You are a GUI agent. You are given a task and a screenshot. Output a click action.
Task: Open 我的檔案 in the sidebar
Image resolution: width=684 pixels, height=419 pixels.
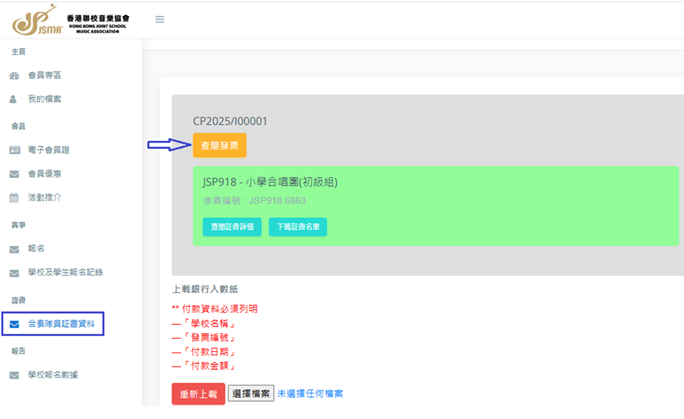(44, 99)
